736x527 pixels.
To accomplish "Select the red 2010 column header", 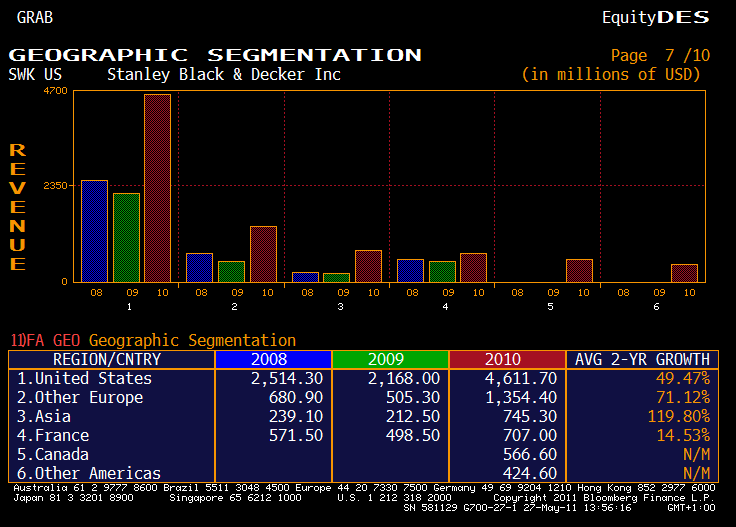I will point(507,360).
